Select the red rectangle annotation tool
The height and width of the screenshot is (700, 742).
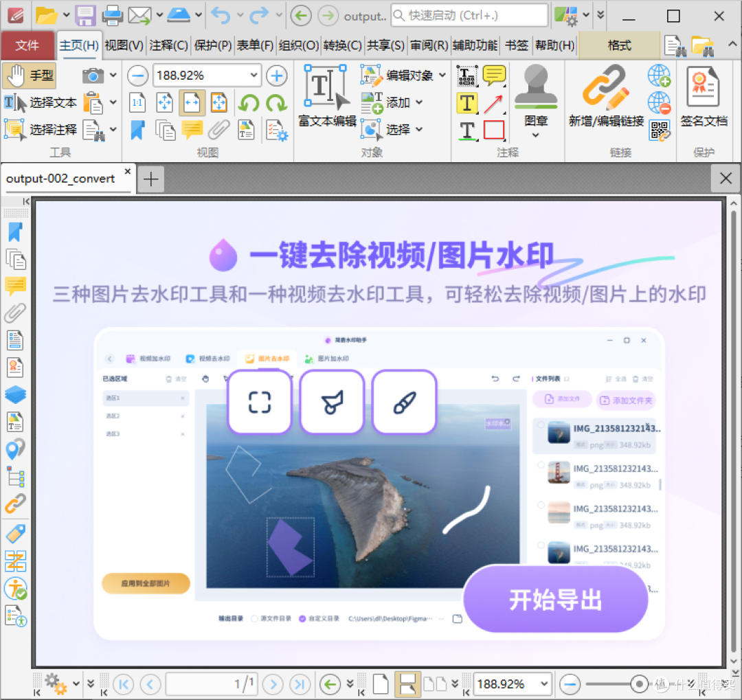point(494,130)
